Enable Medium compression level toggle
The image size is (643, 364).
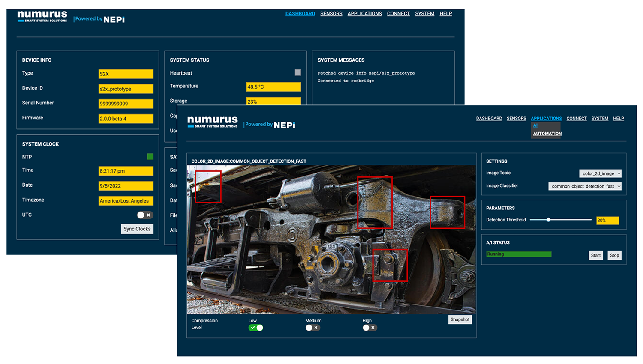point(312,328)
